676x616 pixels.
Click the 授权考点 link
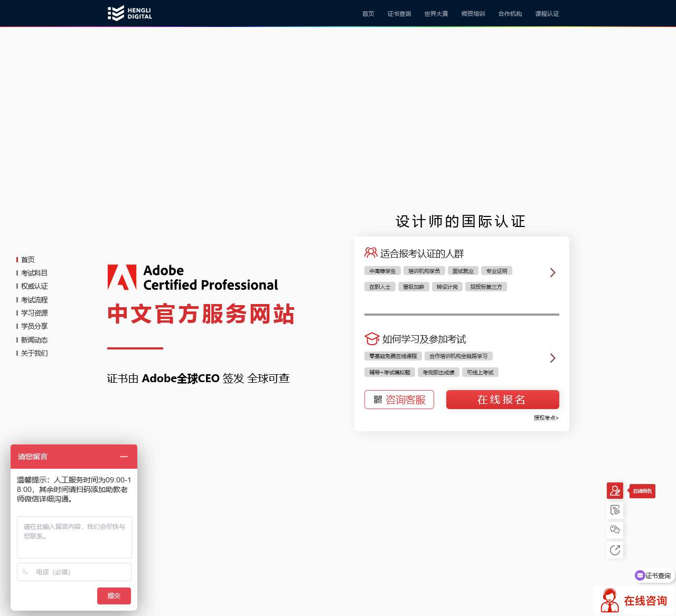(544, 418)
